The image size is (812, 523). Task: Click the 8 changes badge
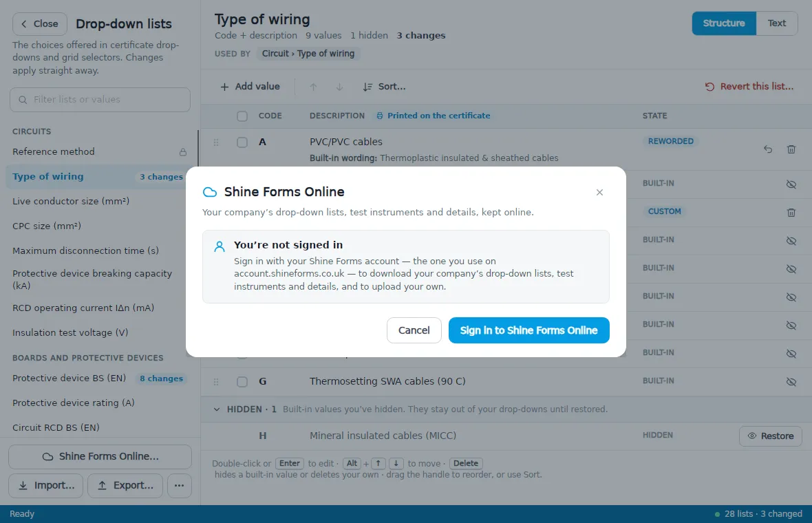click(x=161, y=378)
